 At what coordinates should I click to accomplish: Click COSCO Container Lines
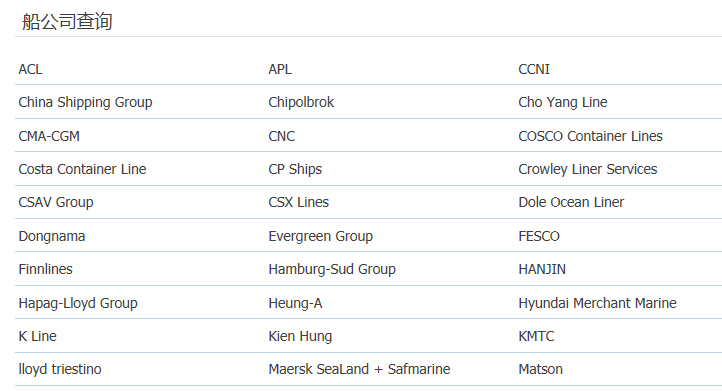[x=590, y=136]
